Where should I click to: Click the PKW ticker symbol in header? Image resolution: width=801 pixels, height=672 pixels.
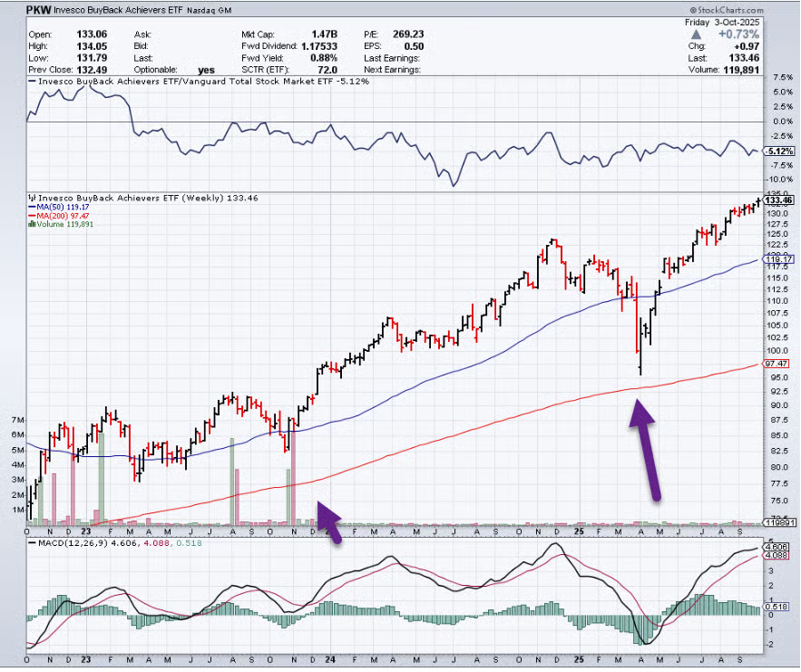pyautogui.click(x=39, y=10)
